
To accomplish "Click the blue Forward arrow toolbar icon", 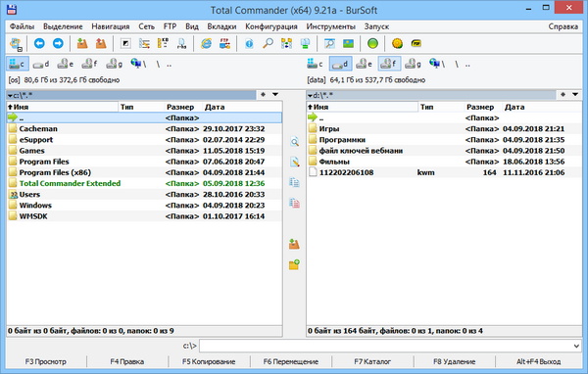I will click(58, 43).
